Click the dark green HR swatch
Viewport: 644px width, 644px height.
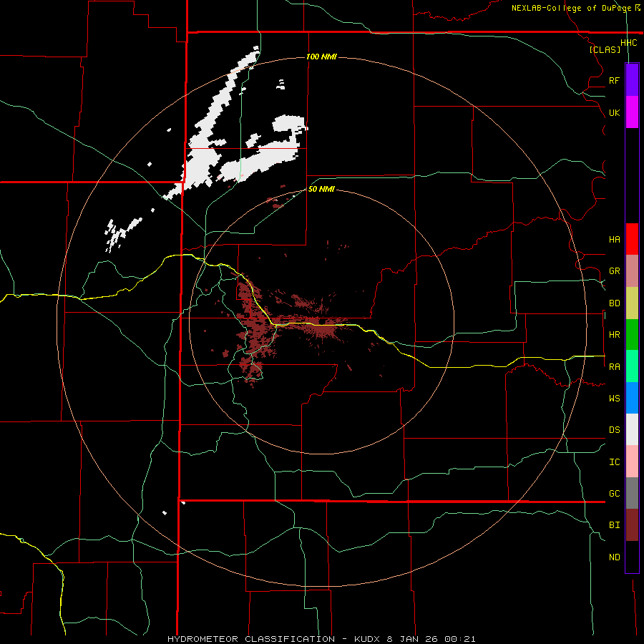(632, 334)
